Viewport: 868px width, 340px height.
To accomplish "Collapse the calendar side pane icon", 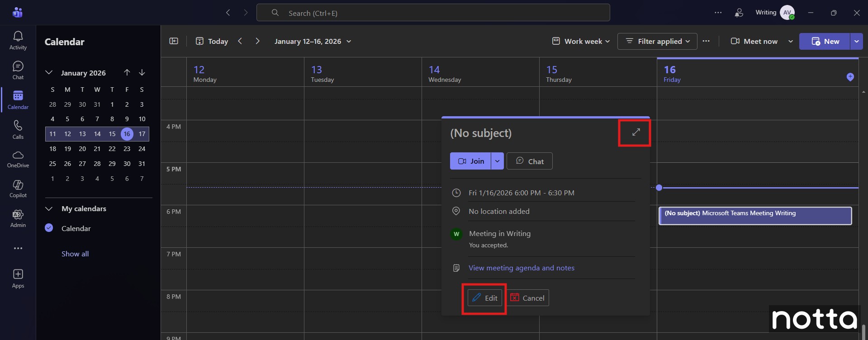I will 174,41.
